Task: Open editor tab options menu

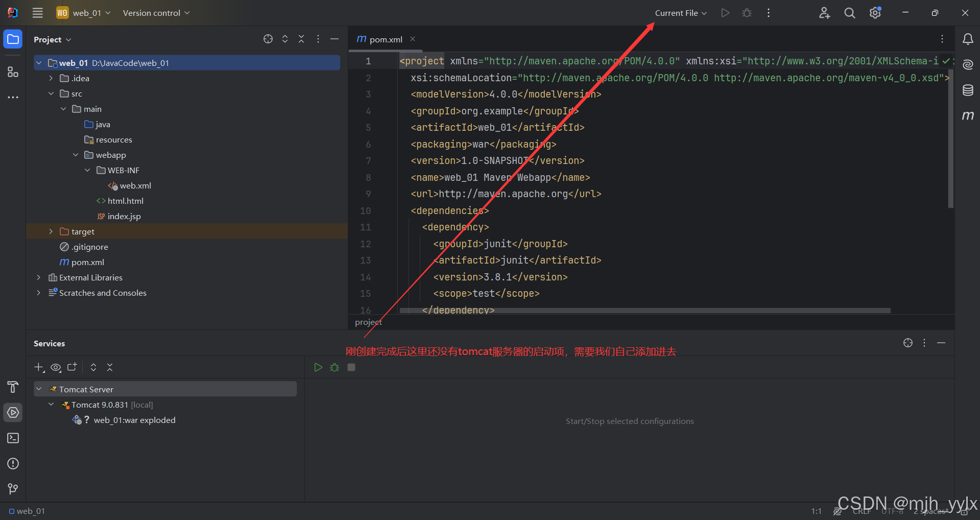Action: pyautogui.click(x=942, y=39)
